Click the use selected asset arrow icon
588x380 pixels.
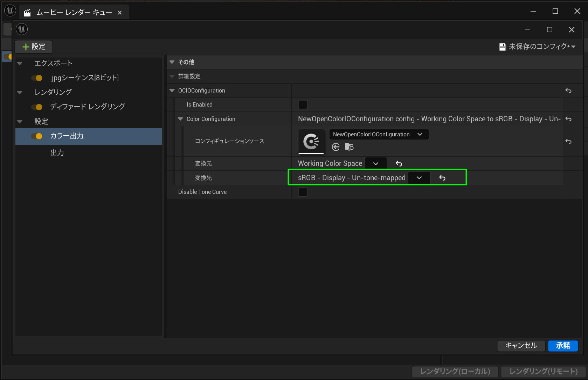pyautogui.click(x=335, y=147)
